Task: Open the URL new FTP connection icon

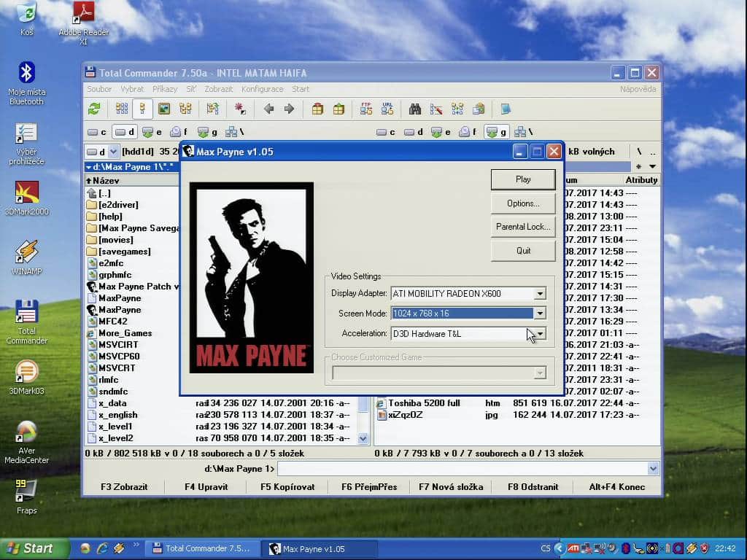Action: point(387,109)
